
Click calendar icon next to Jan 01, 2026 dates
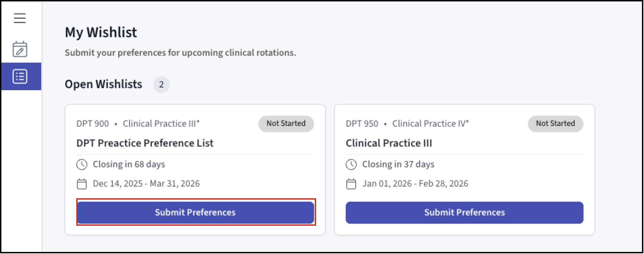tap(351, 184)
